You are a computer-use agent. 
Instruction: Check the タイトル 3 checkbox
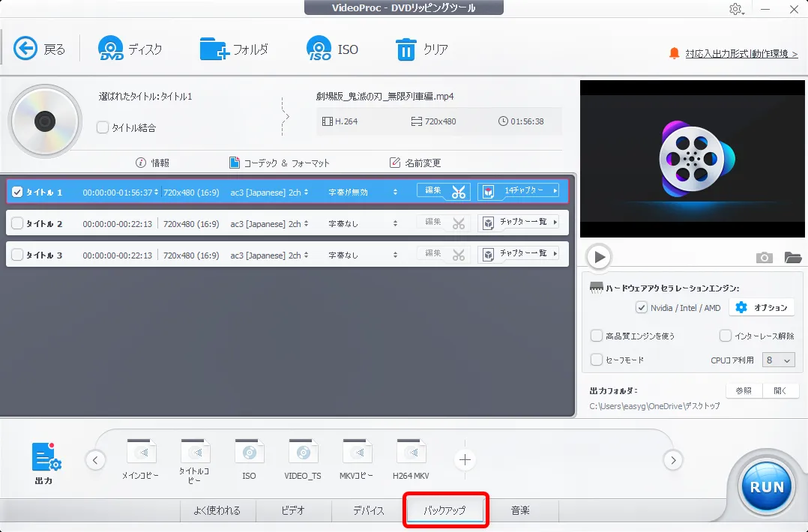(17, 255)
